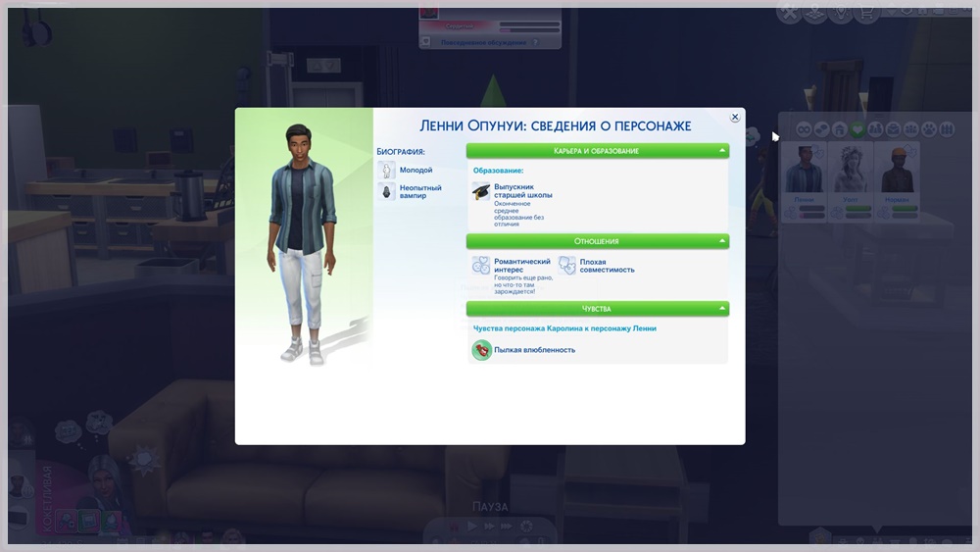This screenshot has height=552, width=980.
Task: Set game speed to fast forward
Action: click(489, 527)
